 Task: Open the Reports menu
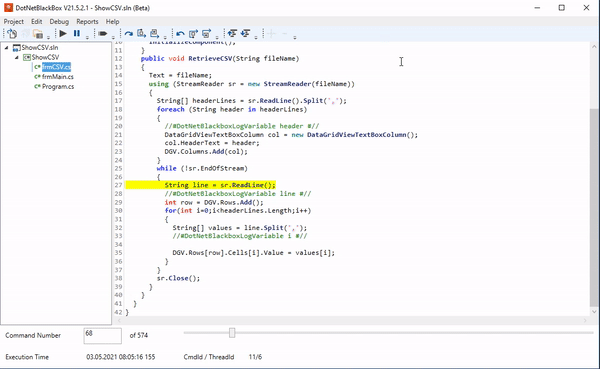(x=87, y=21)
